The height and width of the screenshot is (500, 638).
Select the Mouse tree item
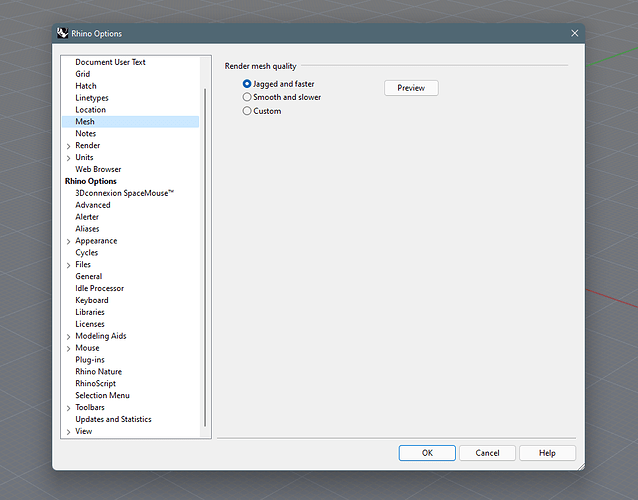[x=87, y=348]
